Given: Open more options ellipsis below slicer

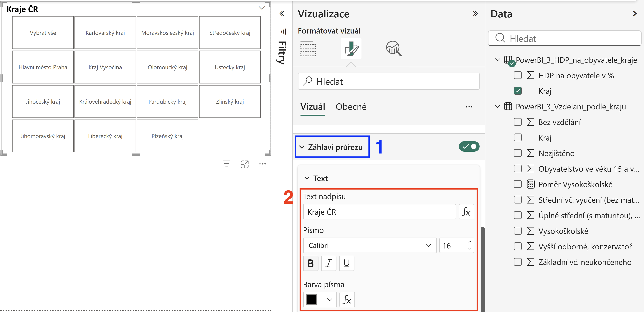Looking at the screenshot, I should (x=262, y=164).
